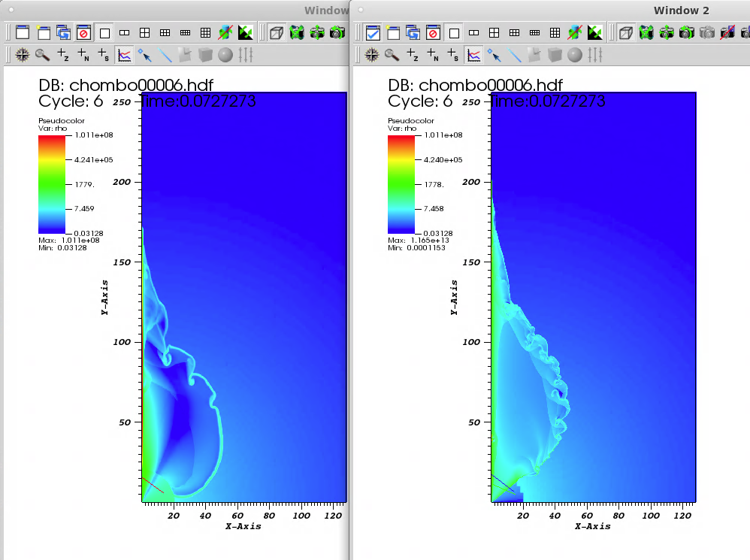Make Window 1 the active window

23,32
